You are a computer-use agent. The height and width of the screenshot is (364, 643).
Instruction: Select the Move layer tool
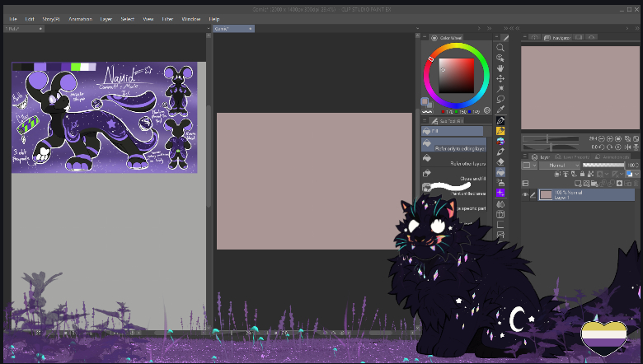(x=500, y=78)
